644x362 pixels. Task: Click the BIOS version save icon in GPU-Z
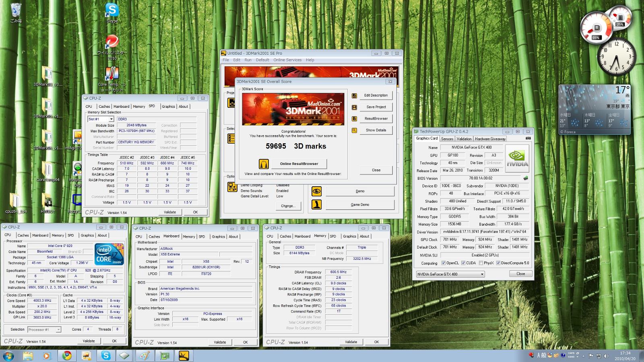[526, 178]
